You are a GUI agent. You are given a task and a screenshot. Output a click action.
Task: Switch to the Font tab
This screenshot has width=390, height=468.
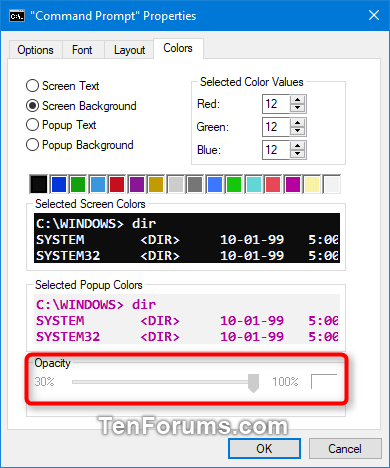(82, 50)
